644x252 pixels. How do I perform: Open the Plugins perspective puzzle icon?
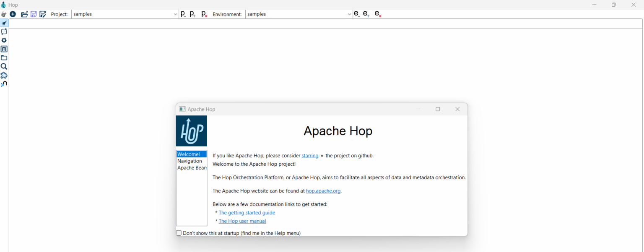pos(4,75)
